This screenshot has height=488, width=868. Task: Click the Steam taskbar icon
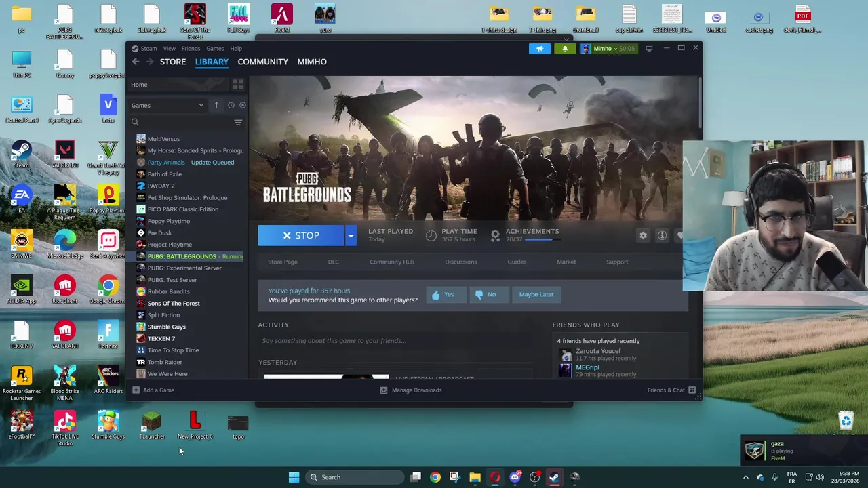pyautogui.click(x=554, y=477)
